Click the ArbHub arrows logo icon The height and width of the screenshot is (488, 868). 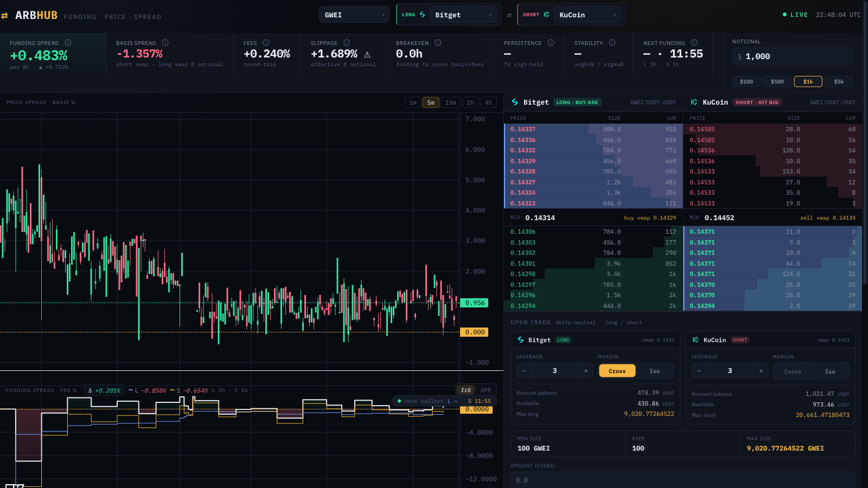(5, 16)
